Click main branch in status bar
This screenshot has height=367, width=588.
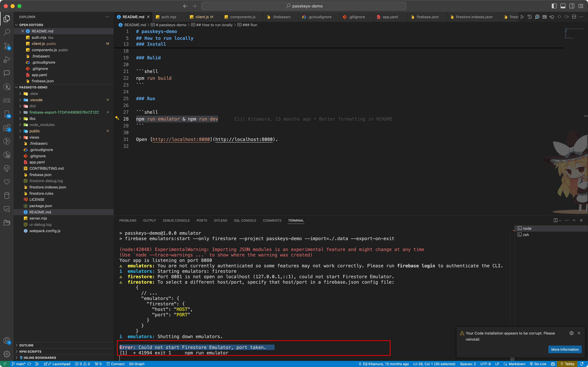[x=18, y=364]
